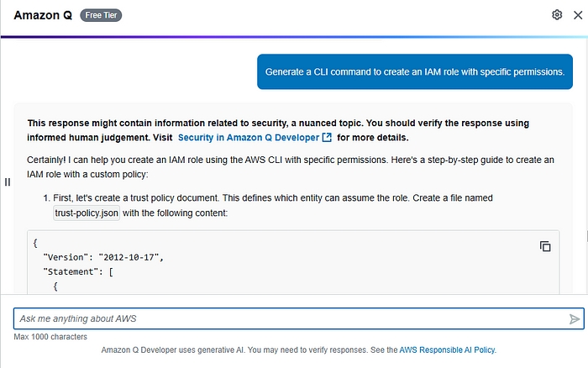Screen dimensions: 588x368
Task: Close the Amazon Q panel
Action: 576,15
